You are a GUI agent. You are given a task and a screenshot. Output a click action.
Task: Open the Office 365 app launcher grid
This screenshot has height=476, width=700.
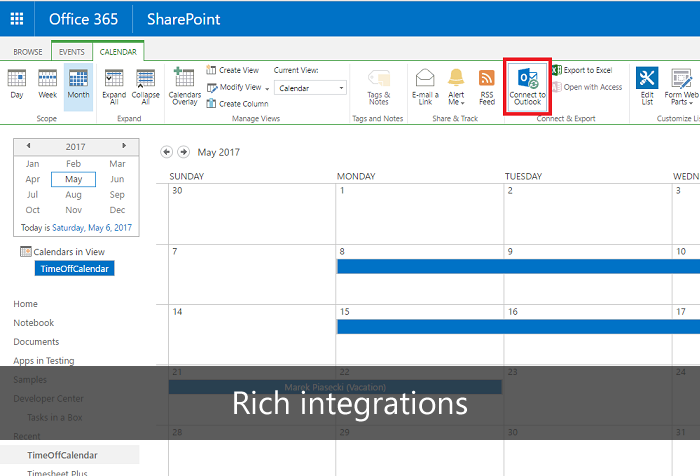point(17,19)
